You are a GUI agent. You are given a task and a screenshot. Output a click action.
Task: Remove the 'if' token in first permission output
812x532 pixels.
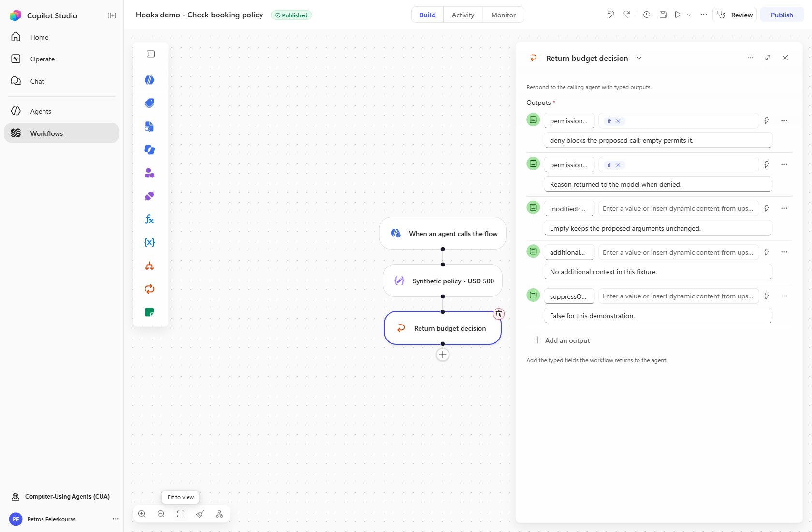[618, 121]
